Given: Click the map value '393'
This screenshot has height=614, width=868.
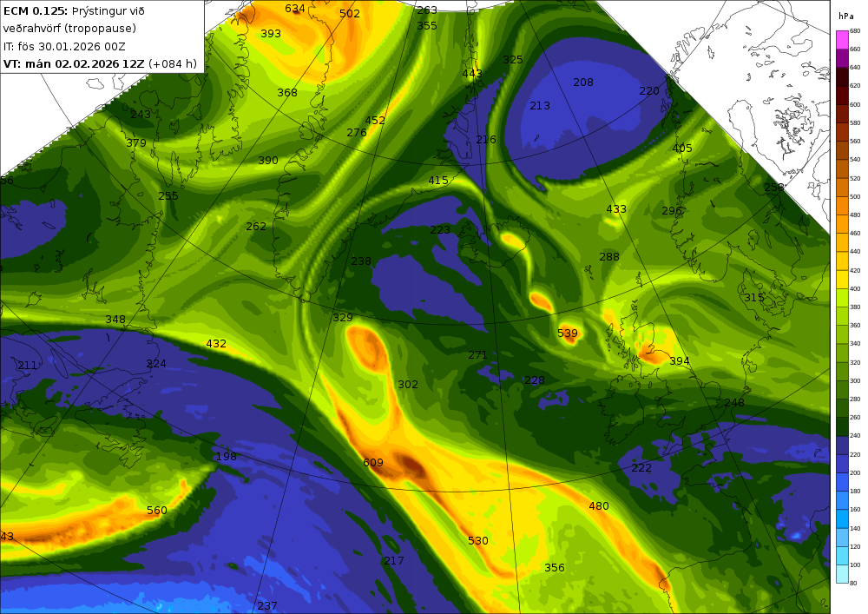Looking at the screenshot, I should 271,34.
